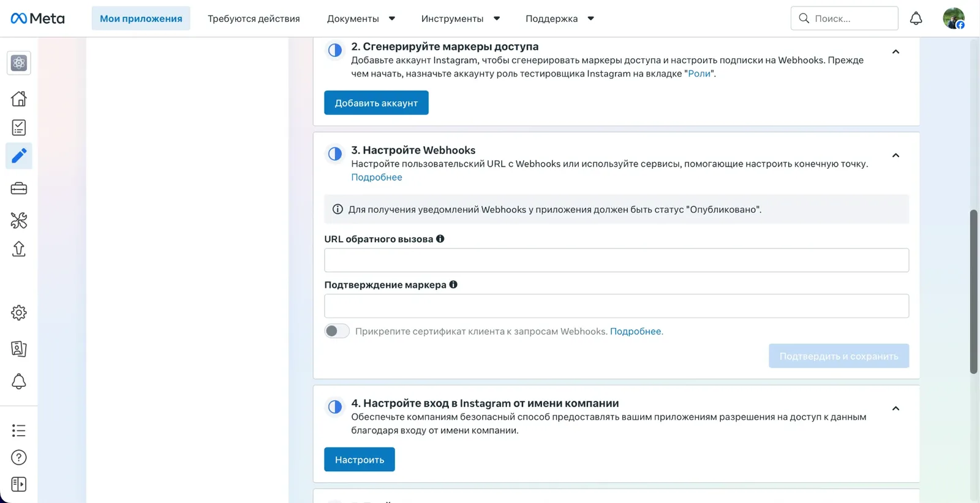Open the profile avatar menu

[x=954, y=18]
